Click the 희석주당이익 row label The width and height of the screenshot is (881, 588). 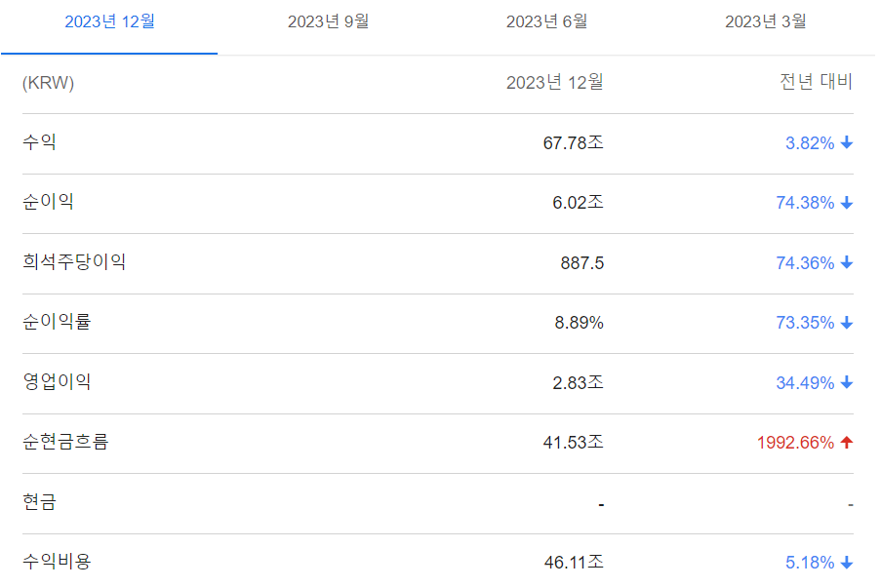(x=74, y=261)
